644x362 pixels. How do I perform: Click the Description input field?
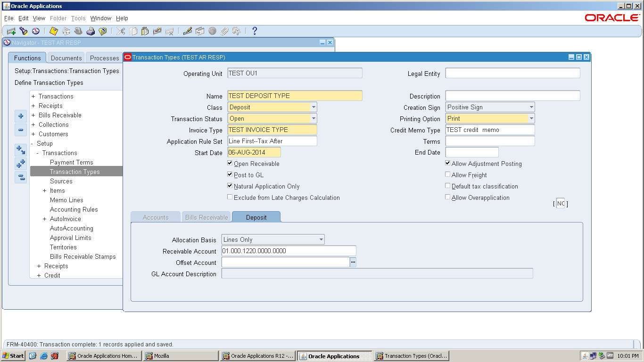coord(512,96)
